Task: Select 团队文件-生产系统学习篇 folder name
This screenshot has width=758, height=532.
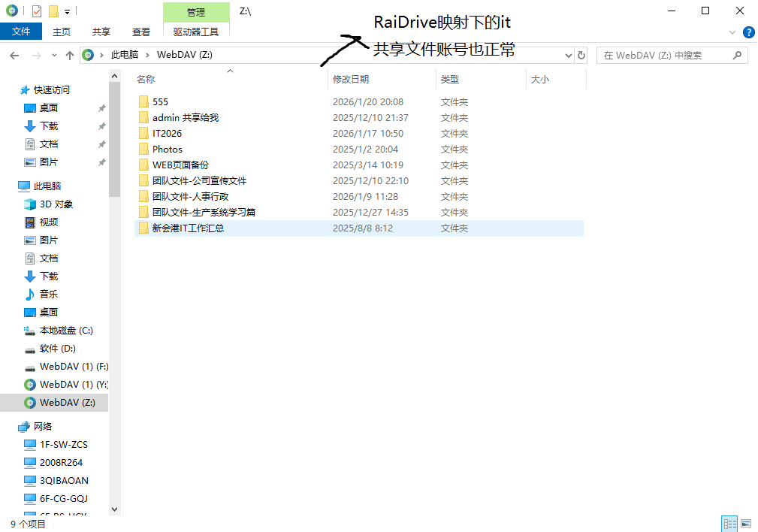Action: (204, 213)
